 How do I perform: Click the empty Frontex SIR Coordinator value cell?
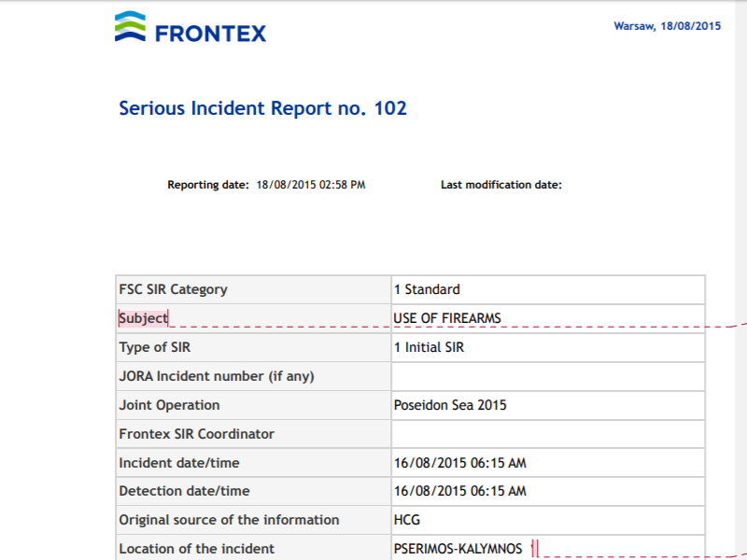[548, 434]
